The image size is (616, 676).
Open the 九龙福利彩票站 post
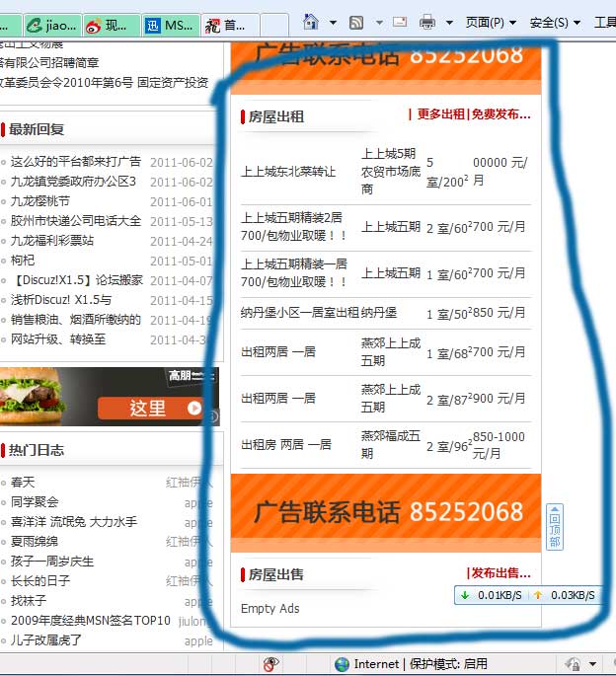tap(52, 240)
